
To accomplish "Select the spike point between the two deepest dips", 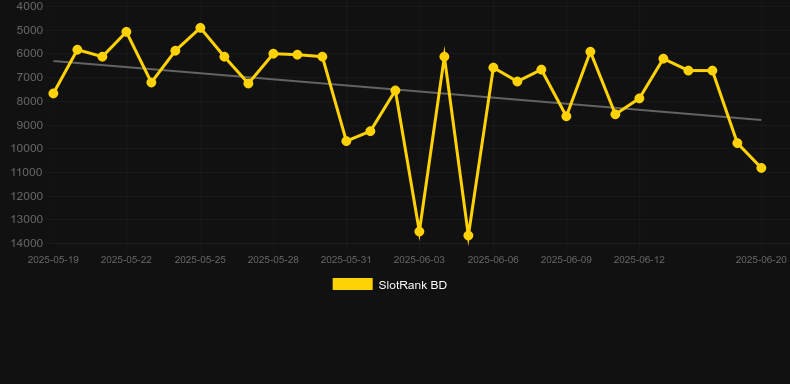I will 444,56.
